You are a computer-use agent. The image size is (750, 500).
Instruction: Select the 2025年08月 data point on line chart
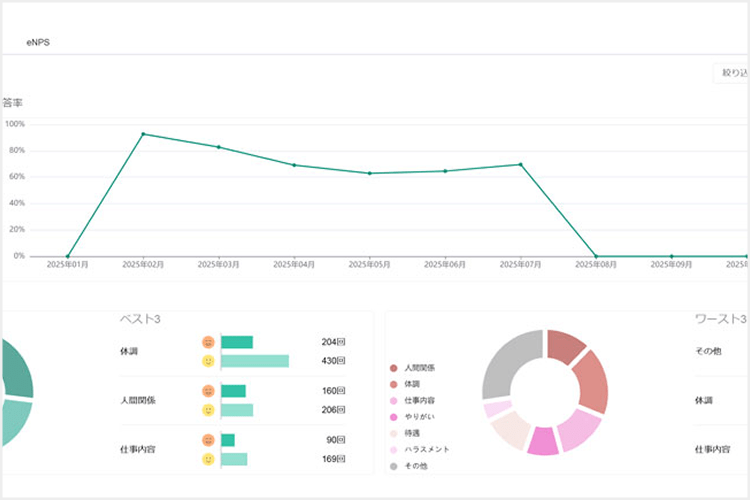[x=596, y=256]
